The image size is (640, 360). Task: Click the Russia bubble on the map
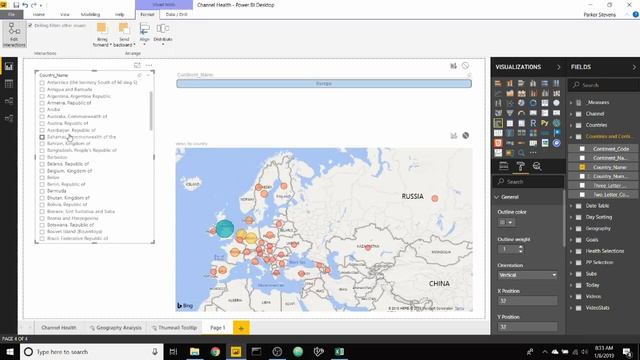click(x=435, y=198)
